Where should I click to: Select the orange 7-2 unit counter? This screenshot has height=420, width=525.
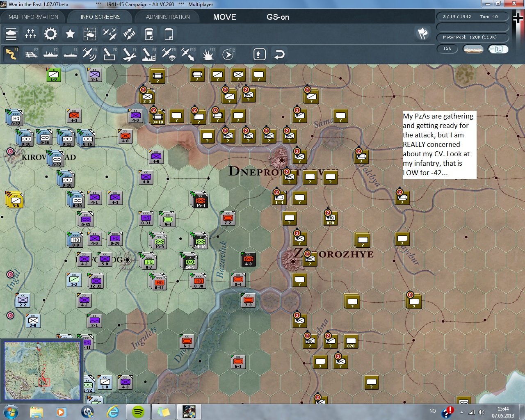click(x=228, y=218)
